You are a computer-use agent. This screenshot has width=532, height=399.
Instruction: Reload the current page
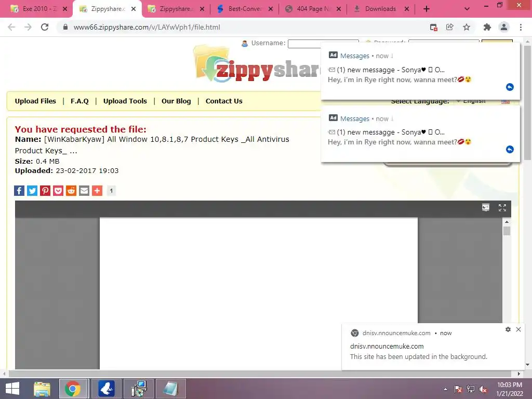tap(45, 27)
